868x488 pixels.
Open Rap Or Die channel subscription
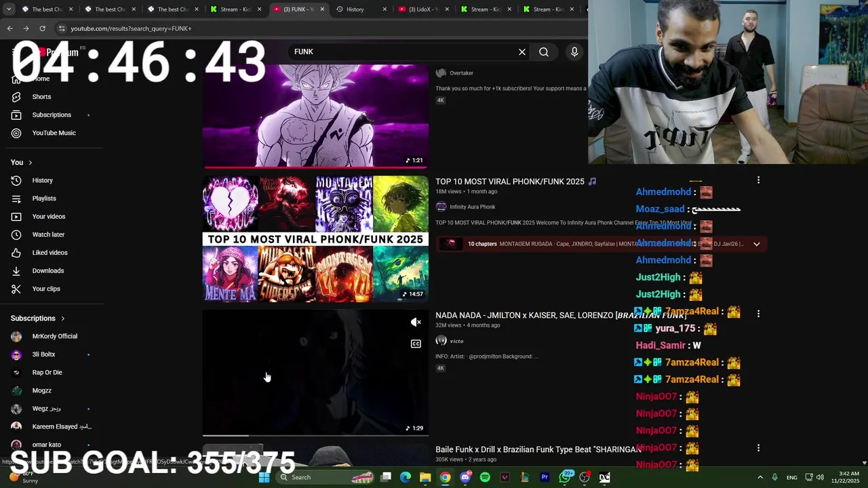[x=47, y=373]
